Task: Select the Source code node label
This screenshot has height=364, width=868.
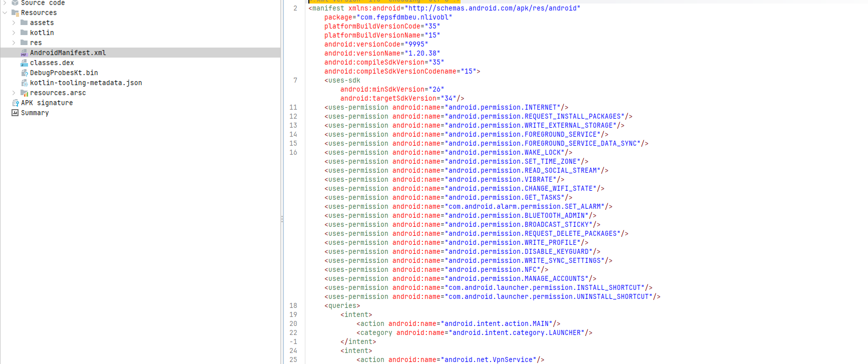Action: 43,3
